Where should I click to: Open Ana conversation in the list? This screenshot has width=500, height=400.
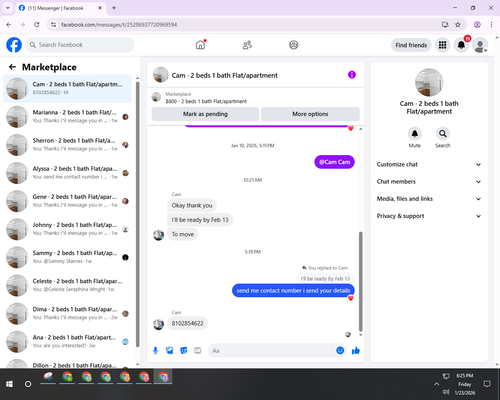click(x=67, y=342)
